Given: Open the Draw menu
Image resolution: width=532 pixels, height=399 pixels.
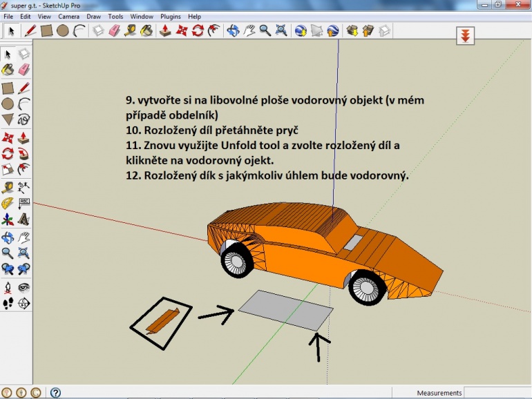Looking at the screenshot, I should [x=94, y=17].
